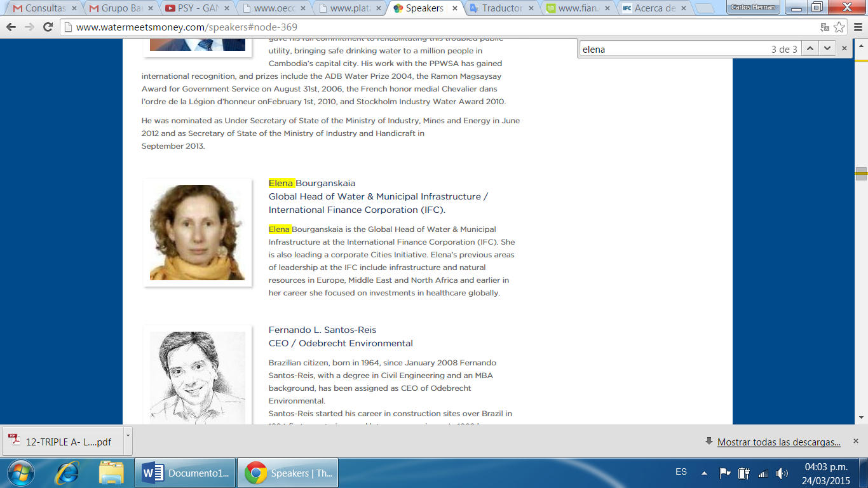Image resolution: width=868 pixels, height=488 pixels.
Task: Switch to Word Documento1 window
Action: coord(185,473)
